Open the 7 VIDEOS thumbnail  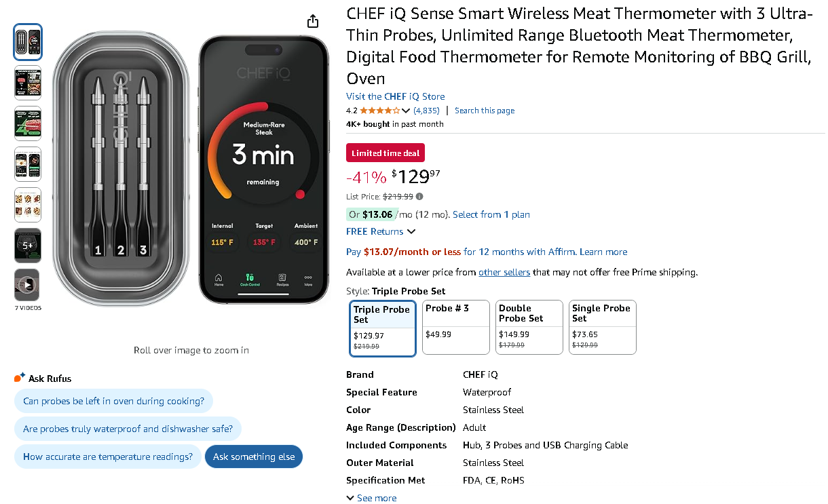[27, 285]
